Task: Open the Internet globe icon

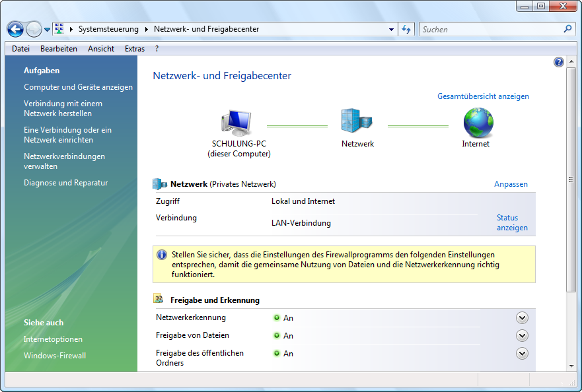Action: point(476,122)
